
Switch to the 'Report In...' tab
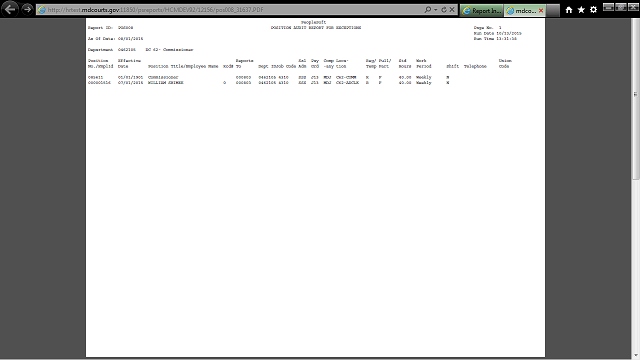click(x=482, y=11)
